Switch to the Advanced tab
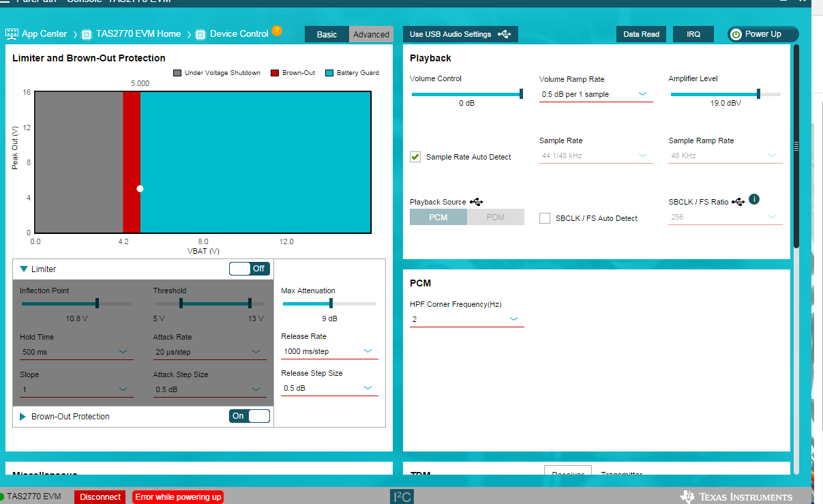The height and width of the screenshot is (504, 823). coord(371,34)
